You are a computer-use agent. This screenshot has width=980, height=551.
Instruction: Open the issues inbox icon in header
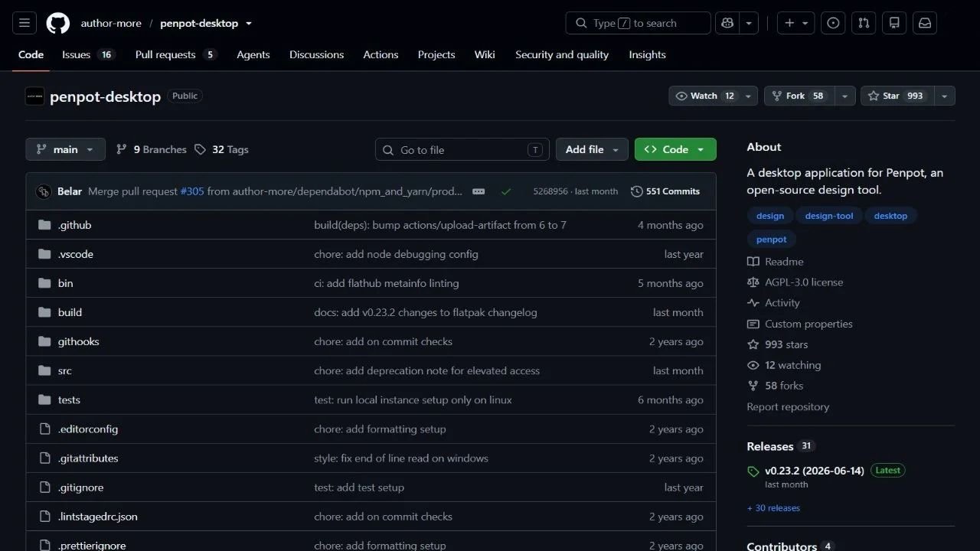(x=833, y=23)
